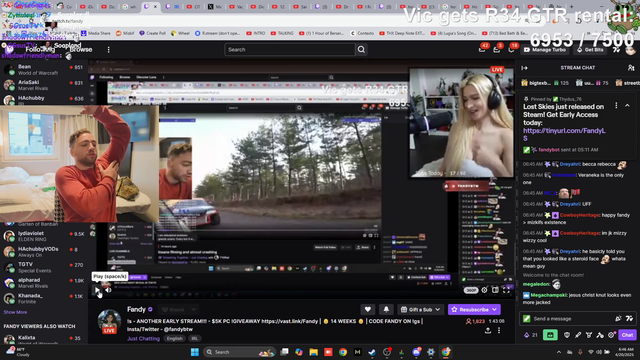
Task: Open the Contexto bookmark
Action: 362,33
